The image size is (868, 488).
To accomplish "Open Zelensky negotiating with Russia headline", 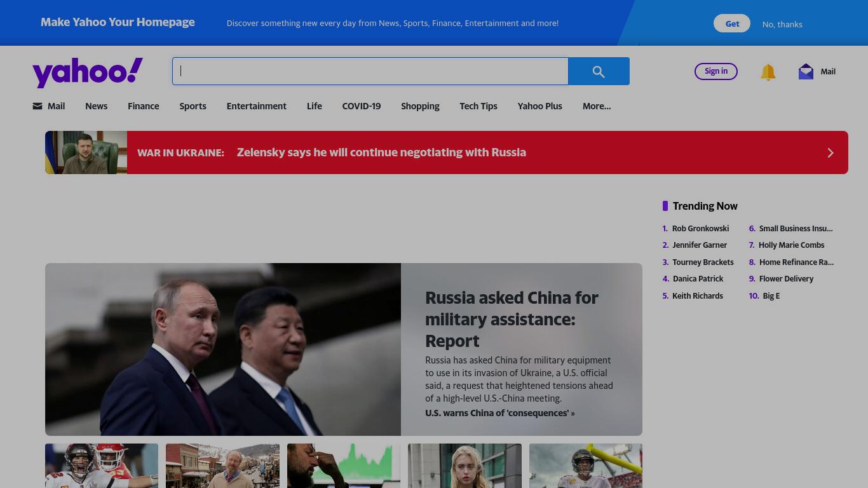I will click(x=381, y=152).
